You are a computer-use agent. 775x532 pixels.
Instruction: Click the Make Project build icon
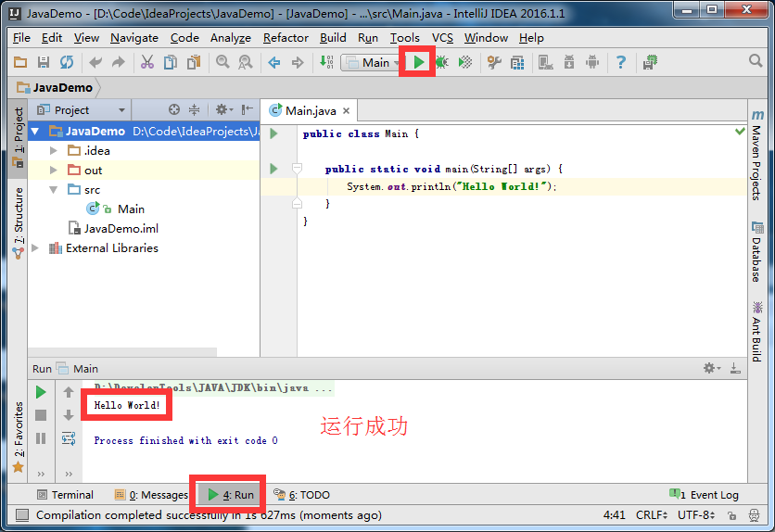click(326, 62)
